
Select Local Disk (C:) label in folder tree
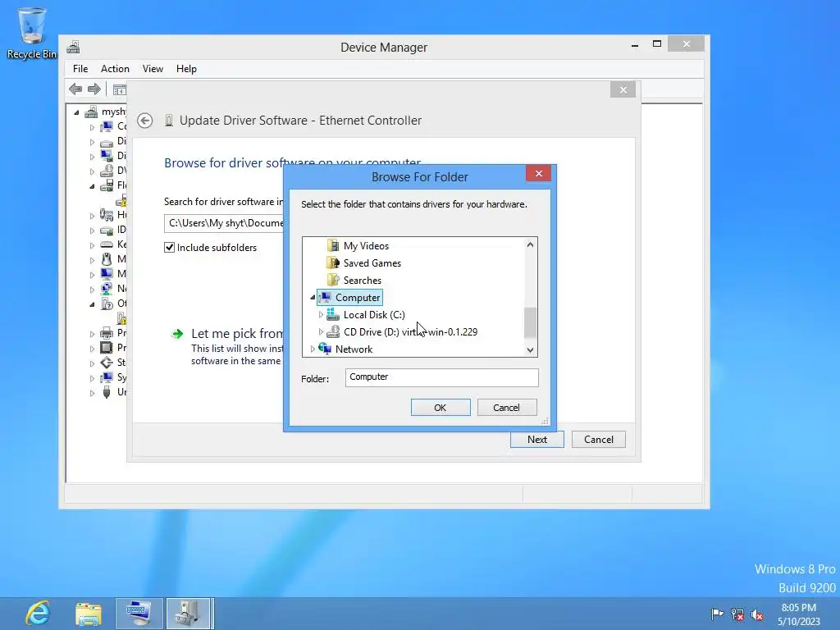374,314
